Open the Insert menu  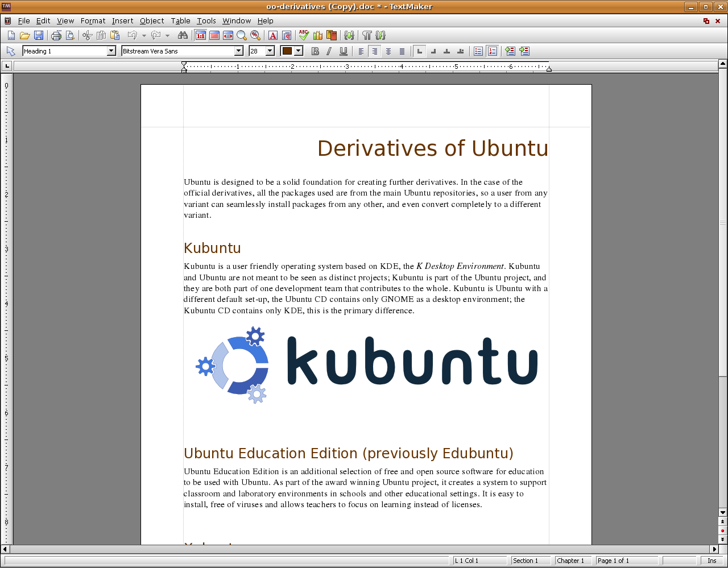pos(122,20)
